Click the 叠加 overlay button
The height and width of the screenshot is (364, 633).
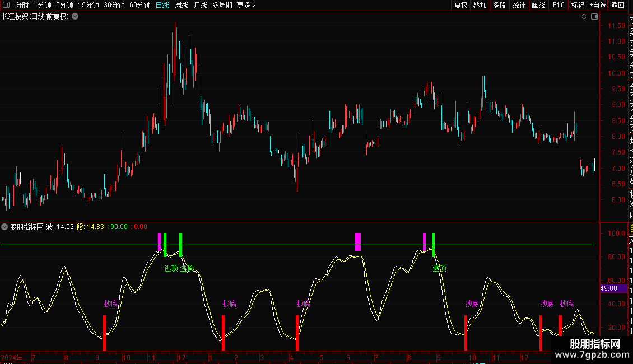tap(480, 5)
